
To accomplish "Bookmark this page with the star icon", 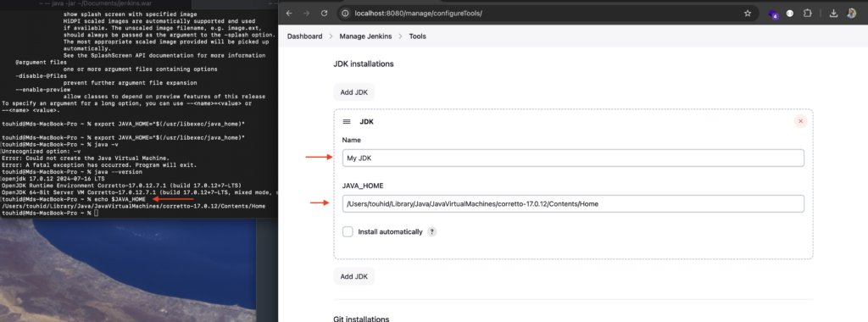I will (748, 14).
